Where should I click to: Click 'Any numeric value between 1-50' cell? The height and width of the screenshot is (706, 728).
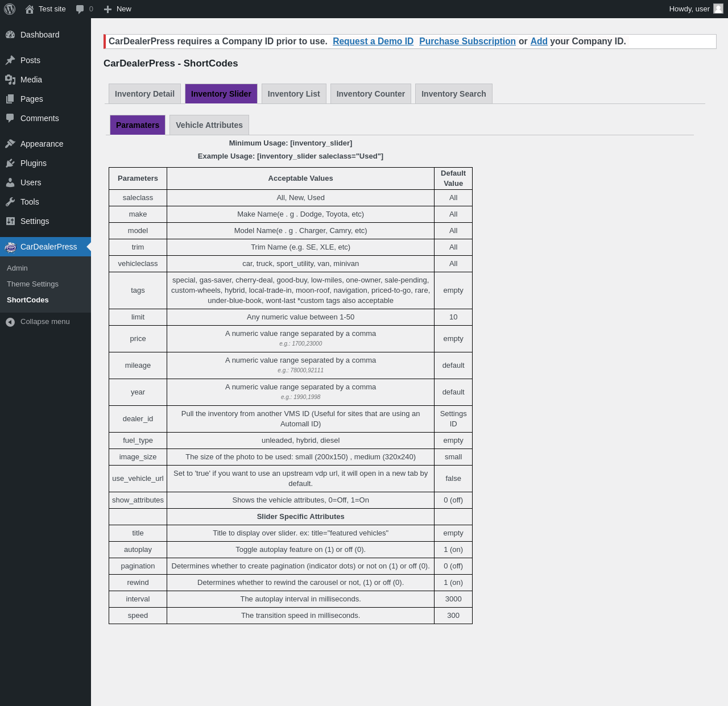coord(300,317)
